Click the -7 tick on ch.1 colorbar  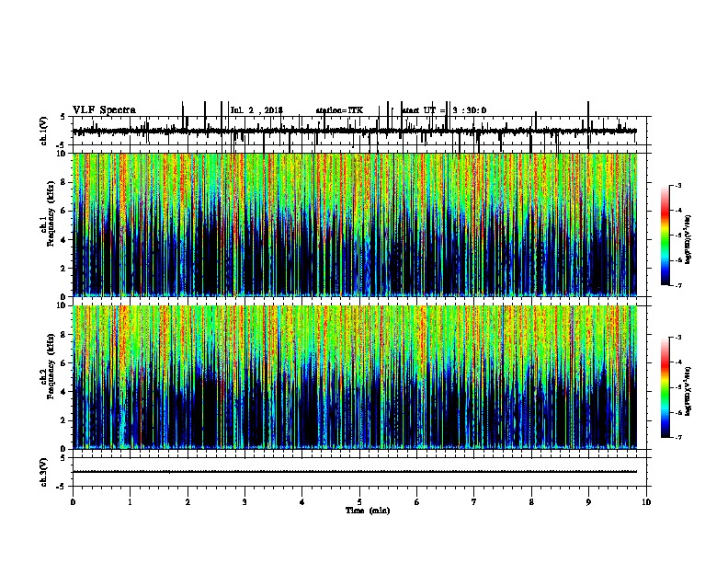pyautogui.click(x=677, y=285)
